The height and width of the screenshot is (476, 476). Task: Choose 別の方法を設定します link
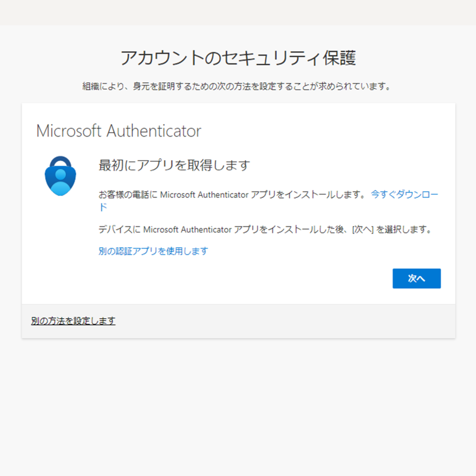click(73, 321)
